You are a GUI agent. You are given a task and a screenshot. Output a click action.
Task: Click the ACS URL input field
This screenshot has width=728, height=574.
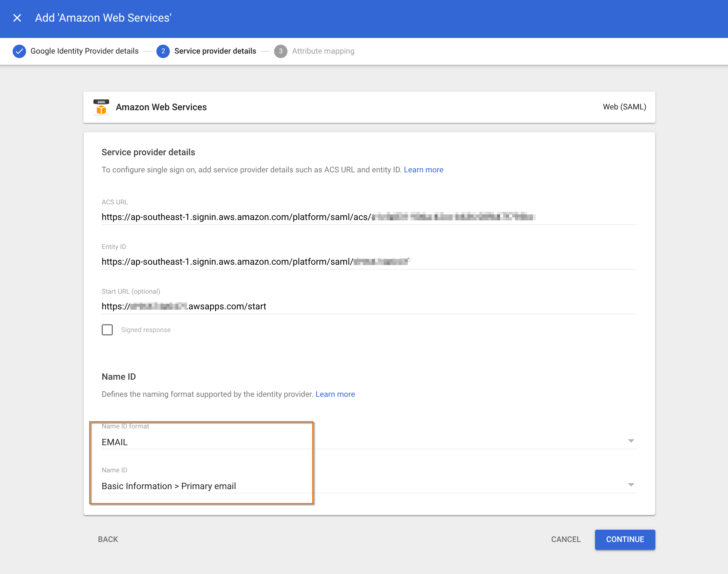[x=369, y=217]
